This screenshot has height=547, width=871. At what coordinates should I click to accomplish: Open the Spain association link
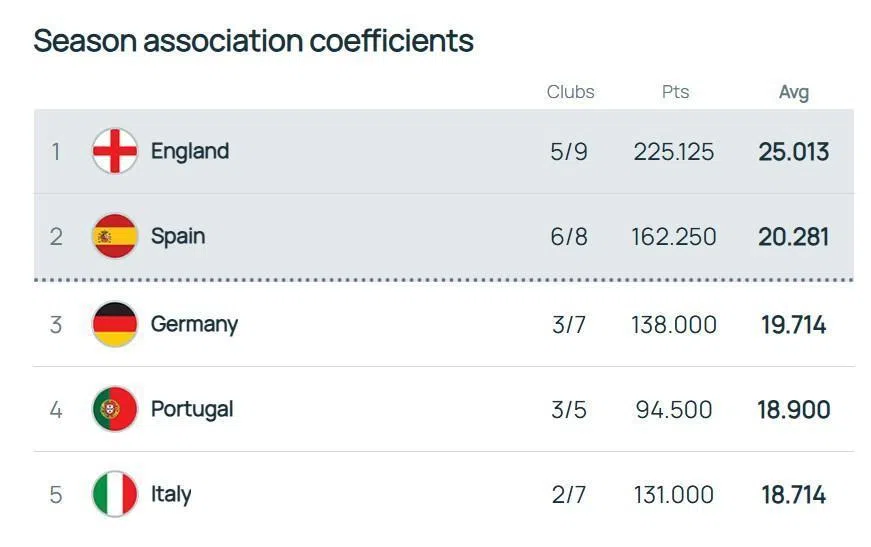pos(178,236)
